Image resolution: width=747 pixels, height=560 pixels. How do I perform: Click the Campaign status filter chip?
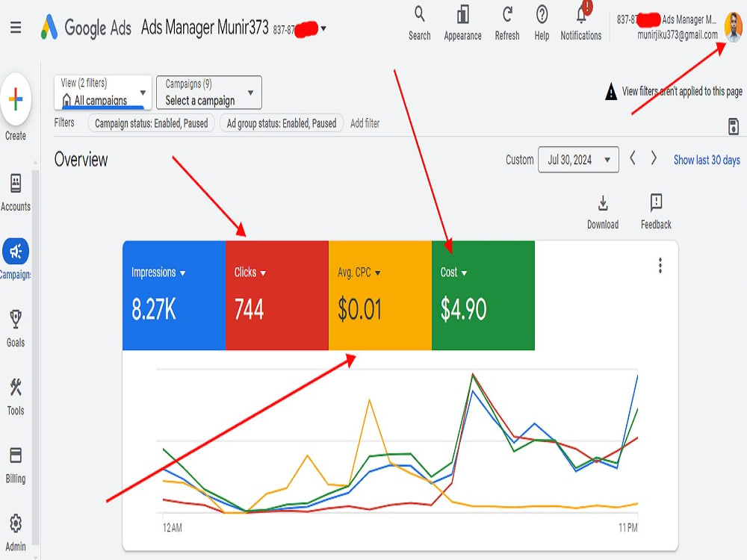coord(151,123)
